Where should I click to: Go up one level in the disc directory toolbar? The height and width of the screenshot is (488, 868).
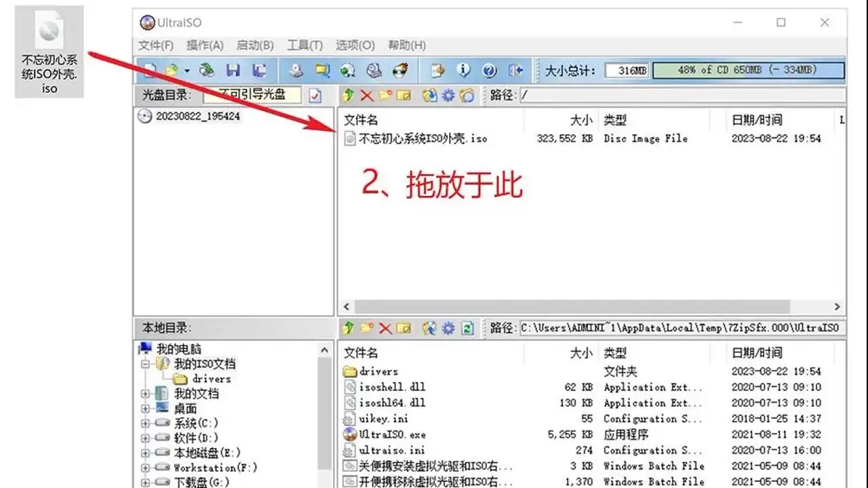[349, 96]
